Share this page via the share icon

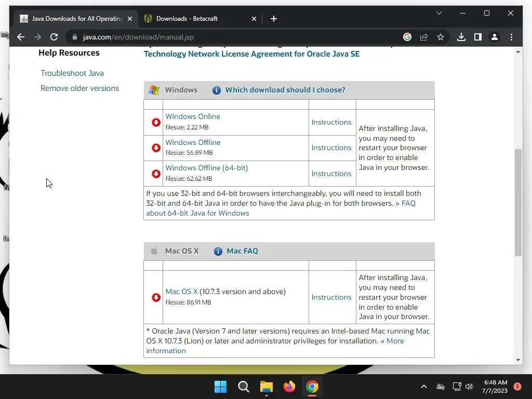pos(424,37)
